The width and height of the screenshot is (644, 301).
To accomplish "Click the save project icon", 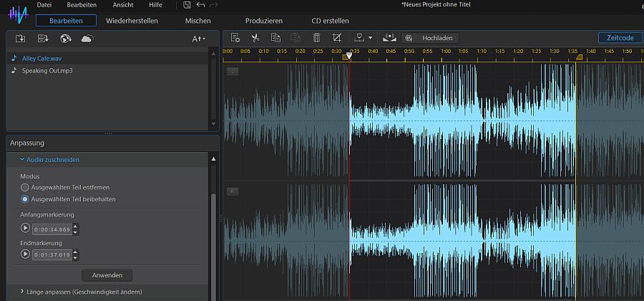I will pos(187,5).
